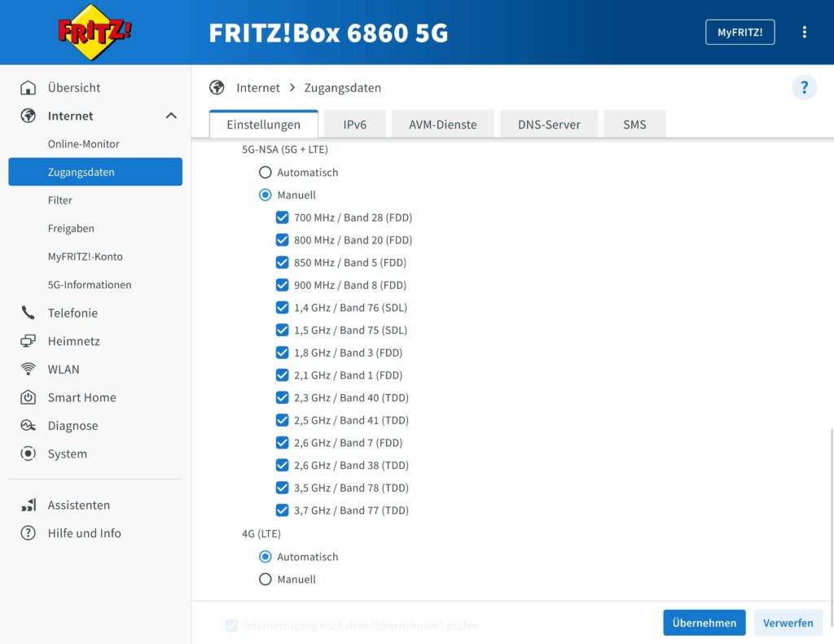Click the Übernehmen button
The height and width of the screenshot is (644, 834).
(x=704, y=622)
